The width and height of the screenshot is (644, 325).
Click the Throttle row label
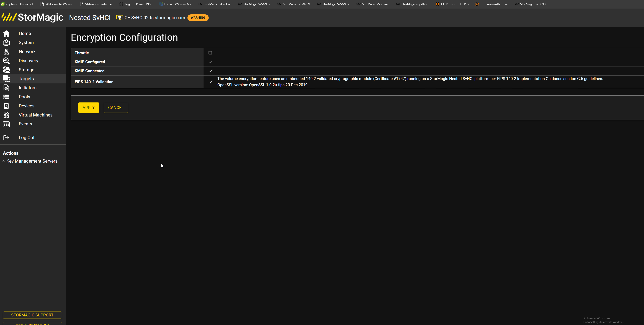tap(82, 53)
